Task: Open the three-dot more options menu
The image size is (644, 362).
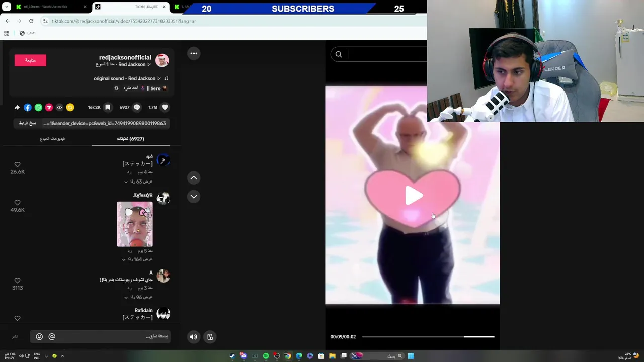Action: [x=194, y=53]
